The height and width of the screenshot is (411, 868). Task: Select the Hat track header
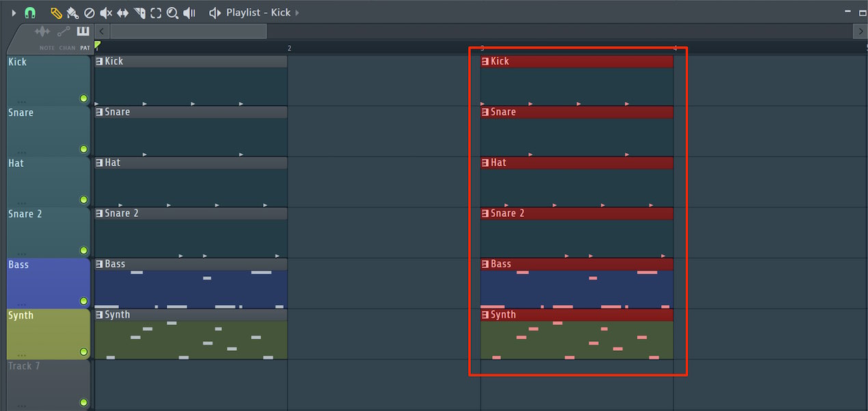tap(49, 181)
